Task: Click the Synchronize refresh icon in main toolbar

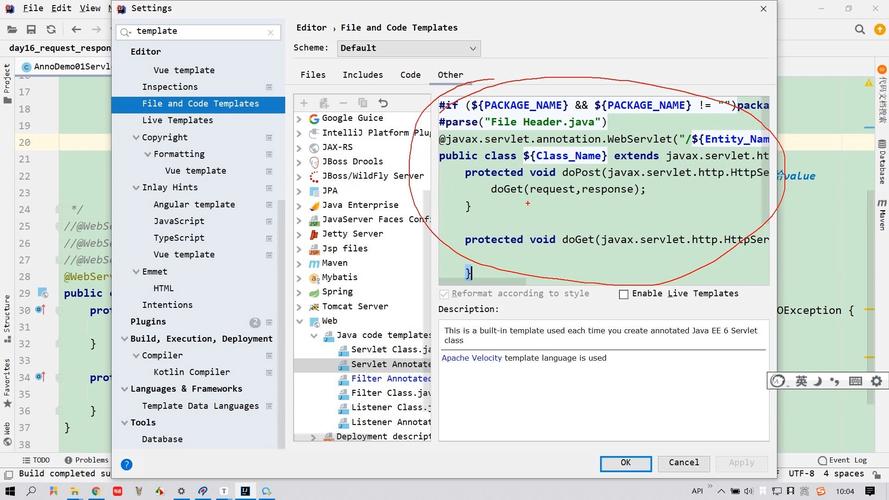Action: 51,29
